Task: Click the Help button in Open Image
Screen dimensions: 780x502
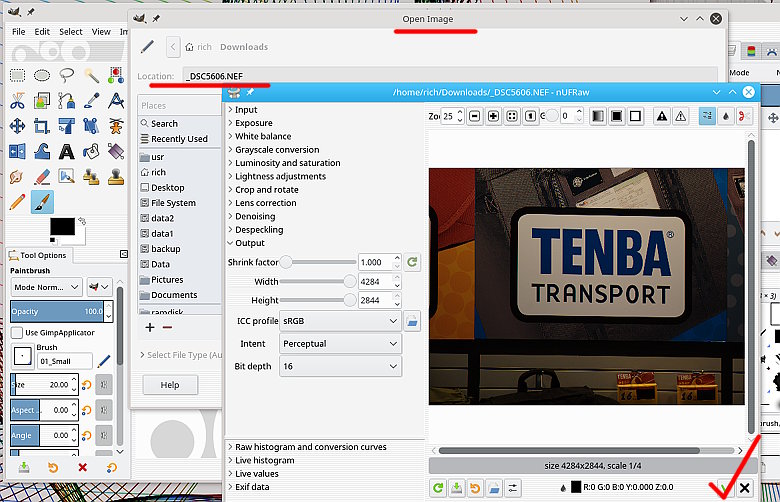Action: point(170,385)
